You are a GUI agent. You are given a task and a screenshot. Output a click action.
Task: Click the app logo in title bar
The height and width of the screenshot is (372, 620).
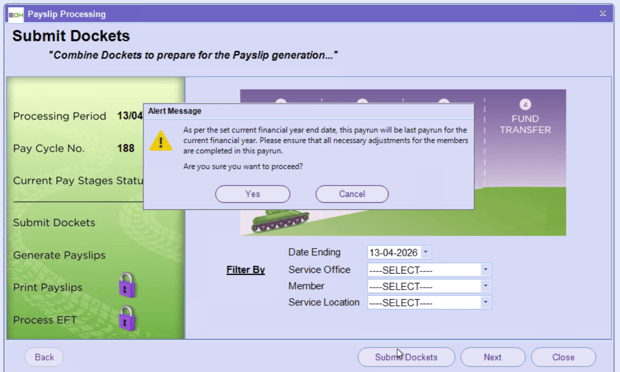[16, 15]
